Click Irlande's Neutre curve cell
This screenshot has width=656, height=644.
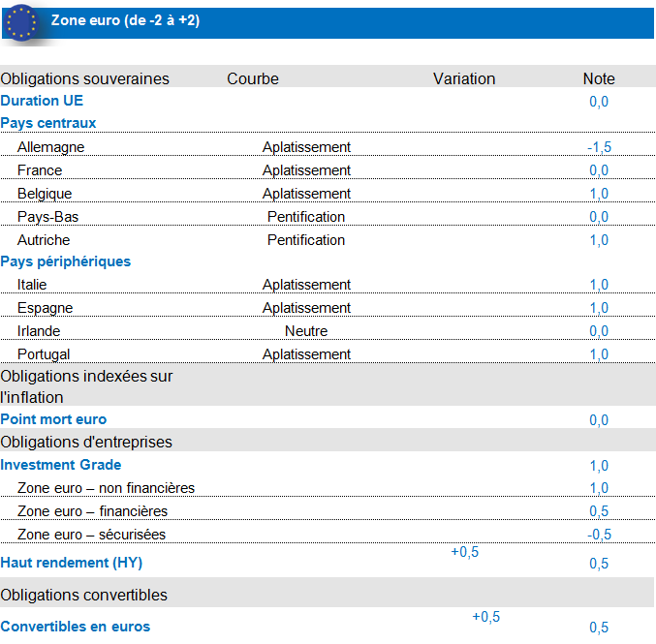coord(306,331)
